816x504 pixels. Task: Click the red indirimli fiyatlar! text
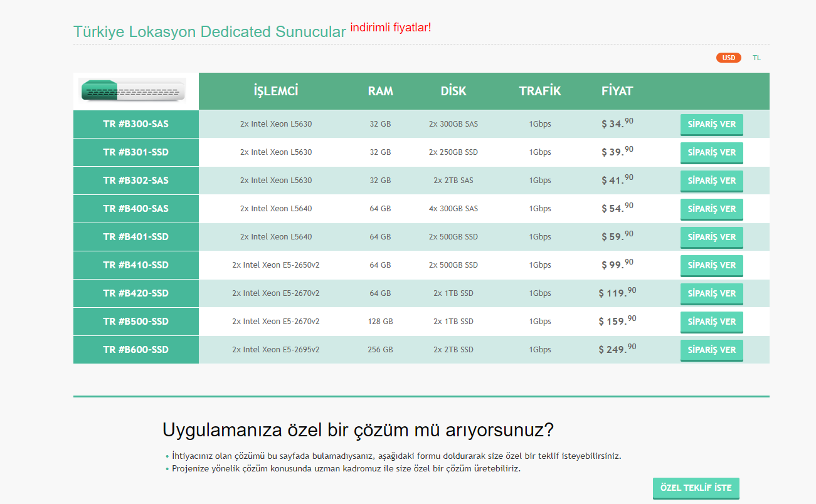391,28
